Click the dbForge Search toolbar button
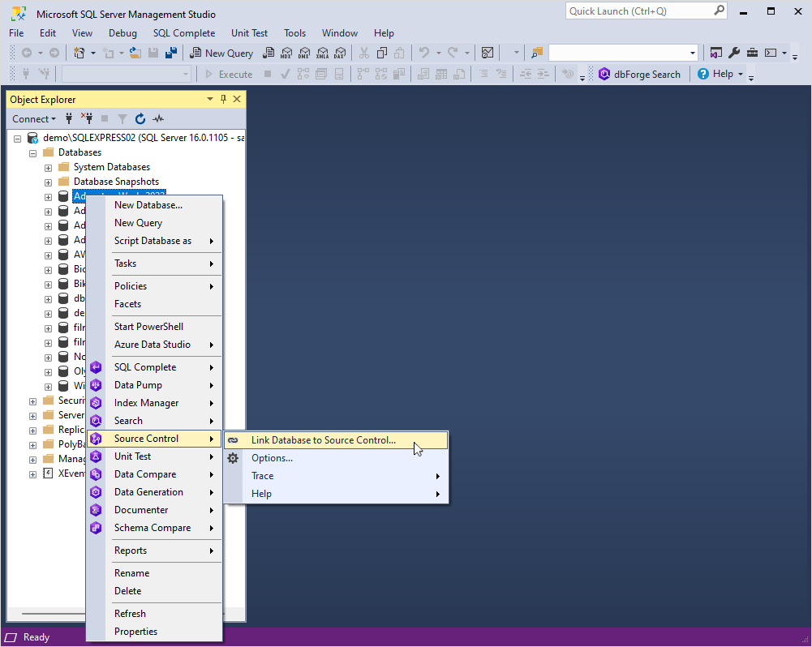Viewport: 812px width, 647px height. click(x=639, y=74)
